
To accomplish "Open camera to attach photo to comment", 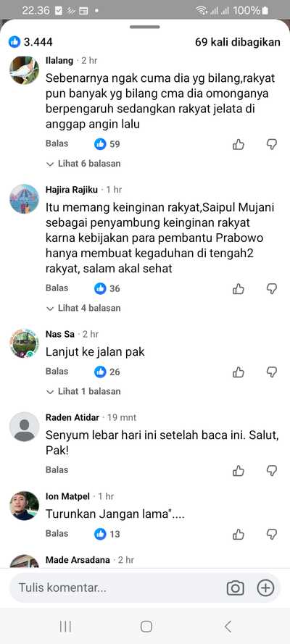I will [236, 588].
